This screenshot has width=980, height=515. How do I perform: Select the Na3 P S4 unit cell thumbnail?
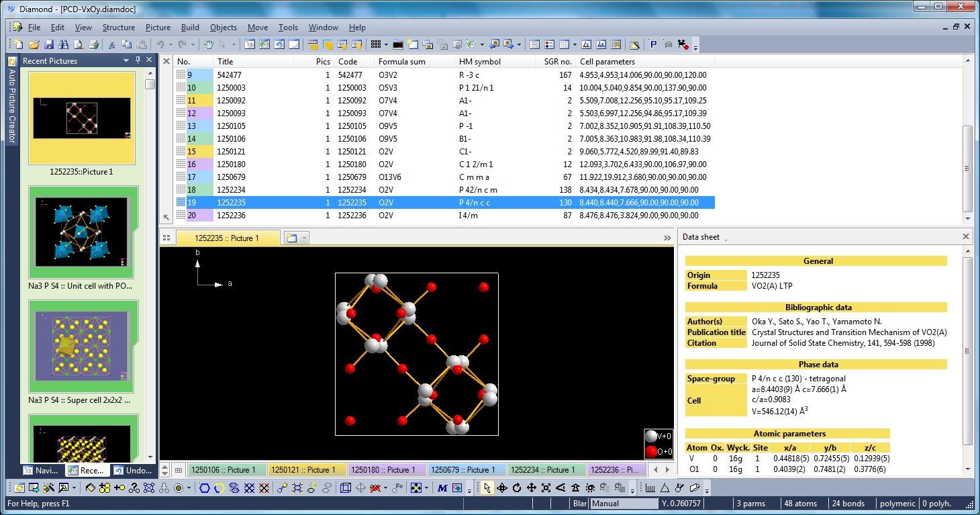click(82, 233)
